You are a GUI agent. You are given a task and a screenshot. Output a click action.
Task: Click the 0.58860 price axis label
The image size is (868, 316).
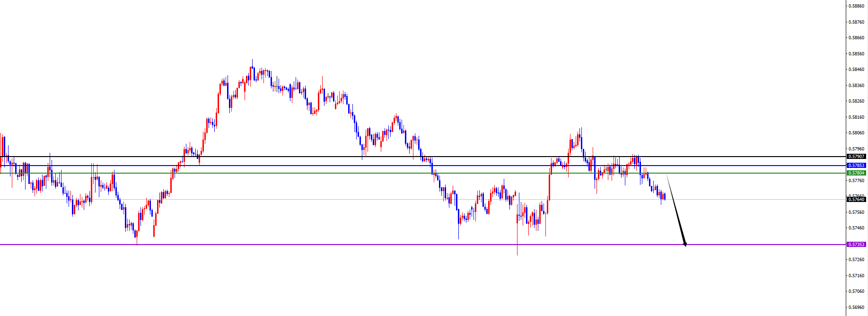coord(857,6)
